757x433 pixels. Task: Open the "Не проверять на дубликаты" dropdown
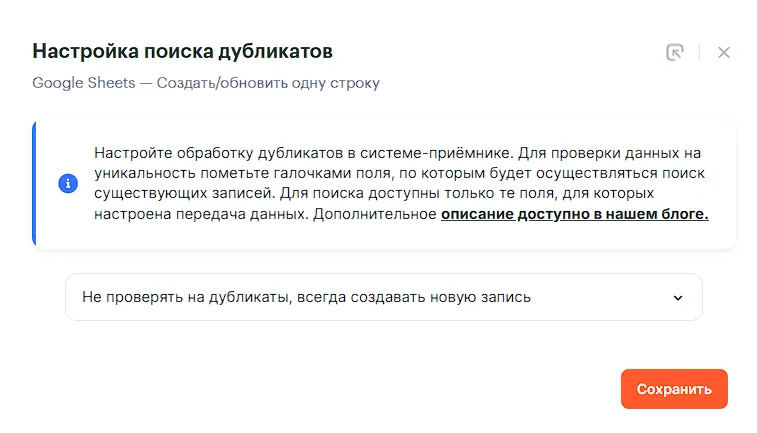pyautogui.click(x=384, y=297)
